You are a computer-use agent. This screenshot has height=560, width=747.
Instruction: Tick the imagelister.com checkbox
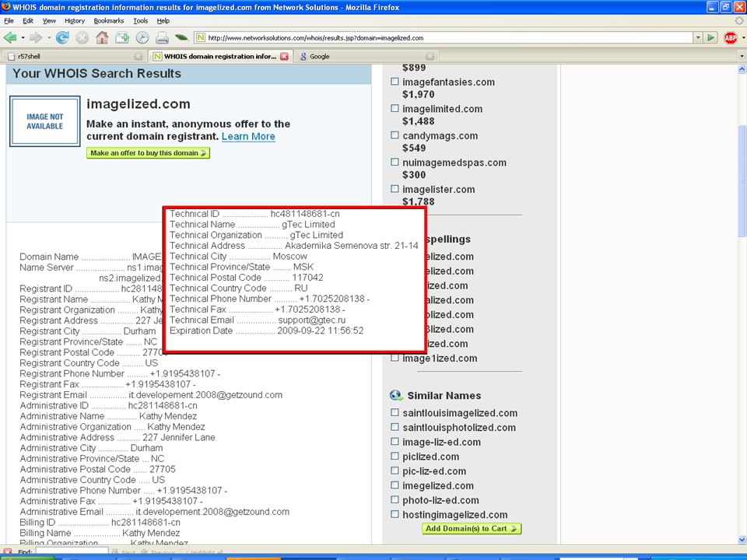pos(395,188)
